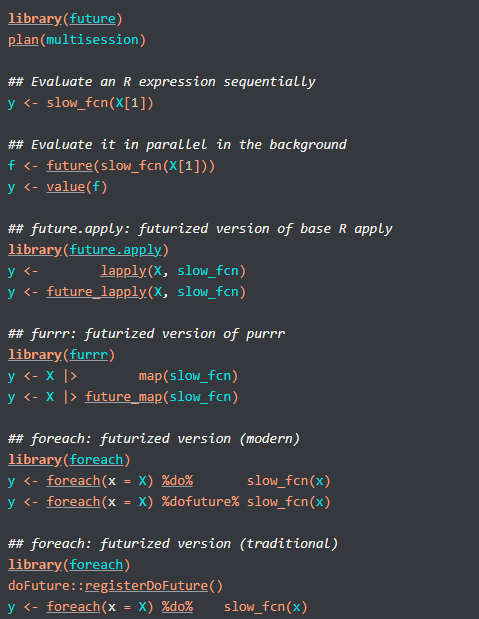Click the library link on first line
Viewport: 479px width, 619px height.
(x=35, y=19)
